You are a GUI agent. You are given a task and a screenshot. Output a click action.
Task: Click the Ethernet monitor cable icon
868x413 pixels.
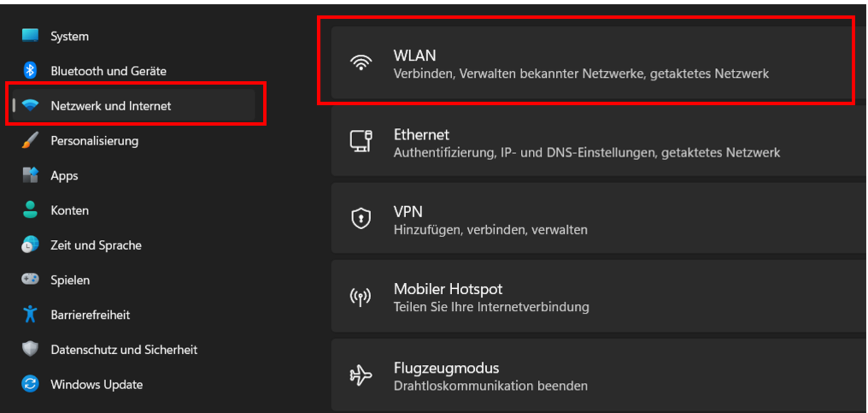click(x=361, y=141)
